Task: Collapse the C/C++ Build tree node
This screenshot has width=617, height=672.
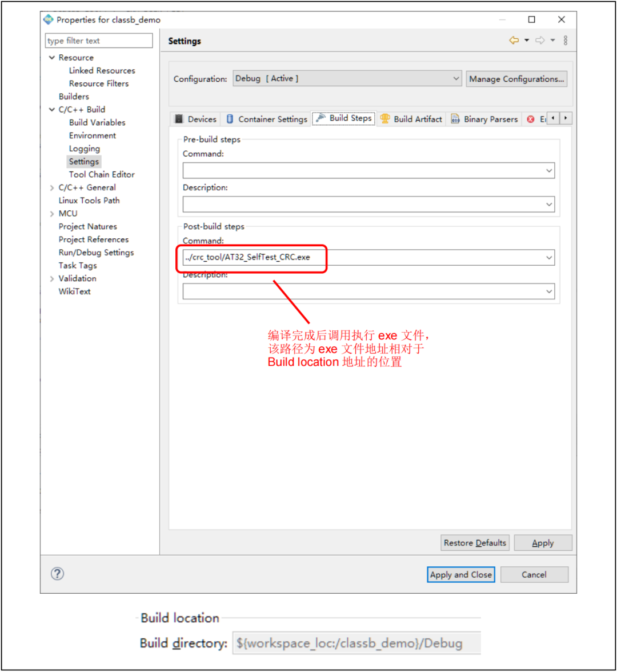Action: pyautogui.click(x=52, y=109)
